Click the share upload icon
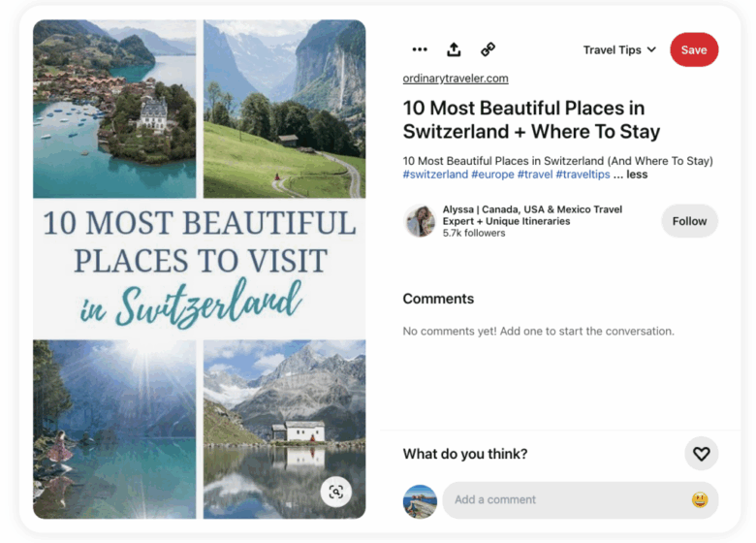This screenshot has height=543, width=756. tap(454, 49)
